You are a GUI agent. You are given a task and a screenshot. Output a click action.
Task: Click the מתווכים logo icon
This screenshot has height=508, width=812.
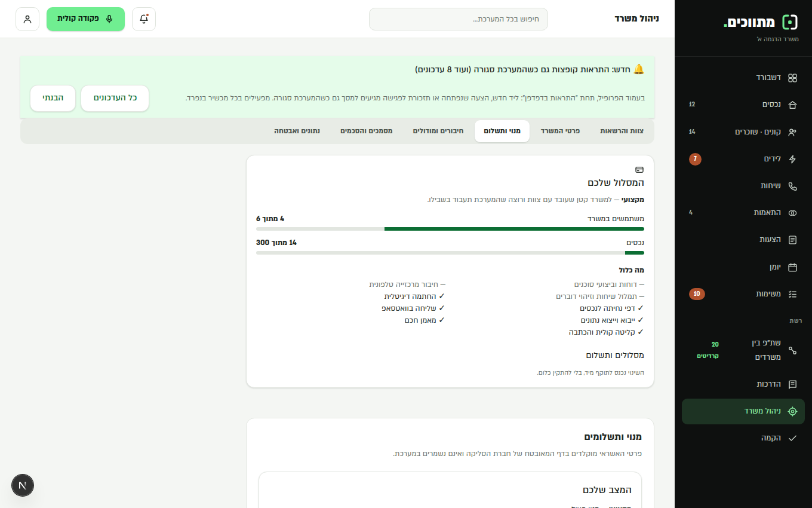point(790,22)
